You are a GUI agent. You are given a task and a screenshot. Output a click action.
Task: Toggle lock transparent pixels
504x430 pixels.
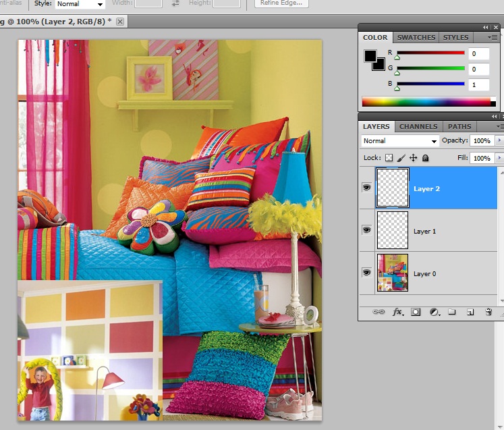pyautogui.click(x=389, y=158)
